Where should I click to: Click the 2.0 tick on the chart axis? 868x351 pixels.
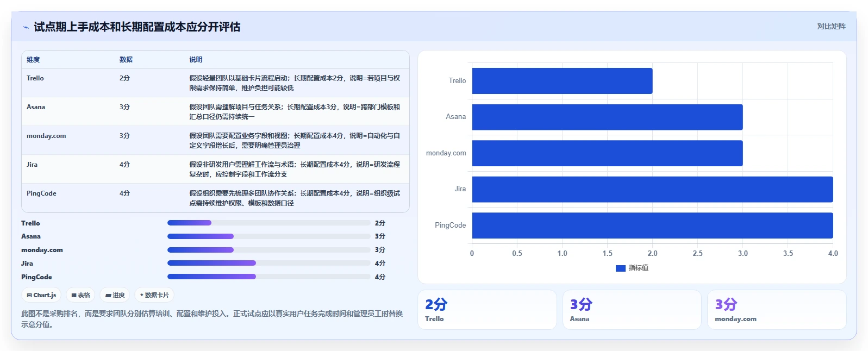[x=652, y=254]
